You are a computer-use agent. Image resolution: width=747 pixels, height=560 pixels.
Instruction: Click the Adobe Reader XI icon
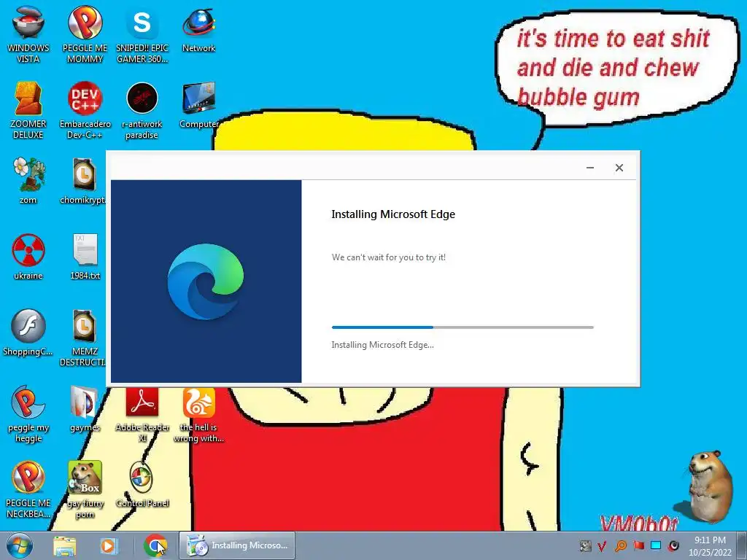(x=142, y=415)
